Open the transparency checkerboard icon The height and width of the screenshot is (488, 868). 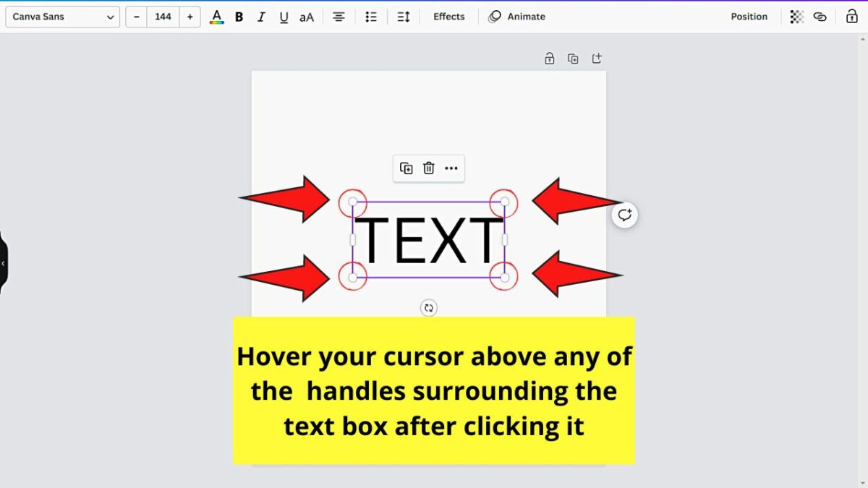point(796,16)
